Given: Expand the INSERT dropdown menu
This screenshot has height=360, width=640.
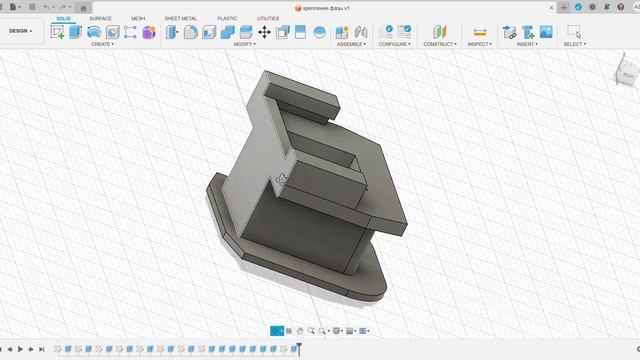Looking at the screenshot, I should coord(527,44).
